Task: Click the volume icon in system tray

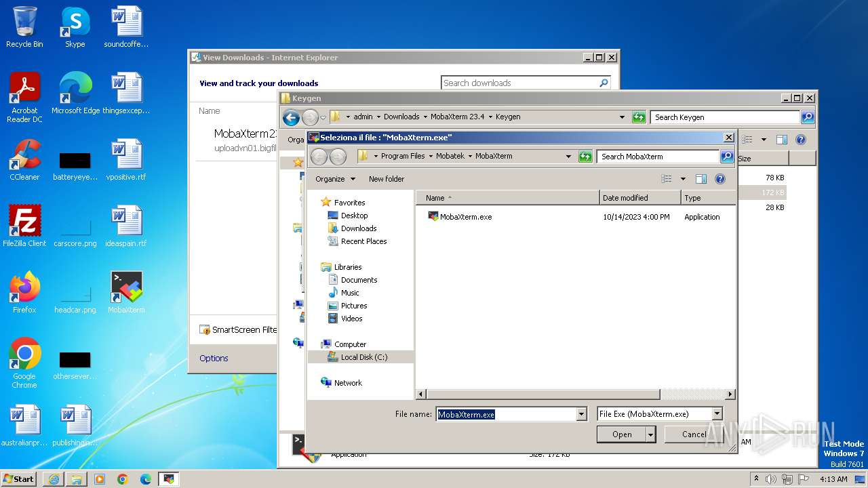Action: coord(771,479)
